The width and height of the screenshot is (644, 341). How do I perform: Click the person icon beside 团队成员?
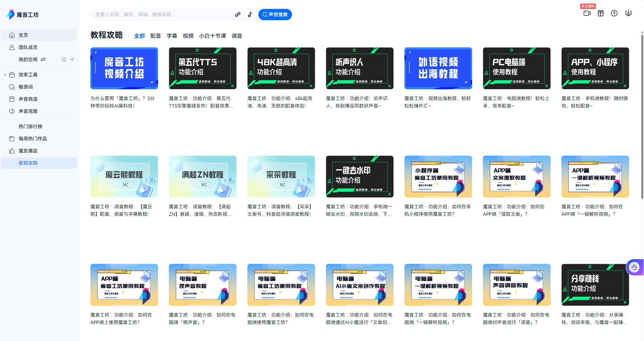[12, 47]
